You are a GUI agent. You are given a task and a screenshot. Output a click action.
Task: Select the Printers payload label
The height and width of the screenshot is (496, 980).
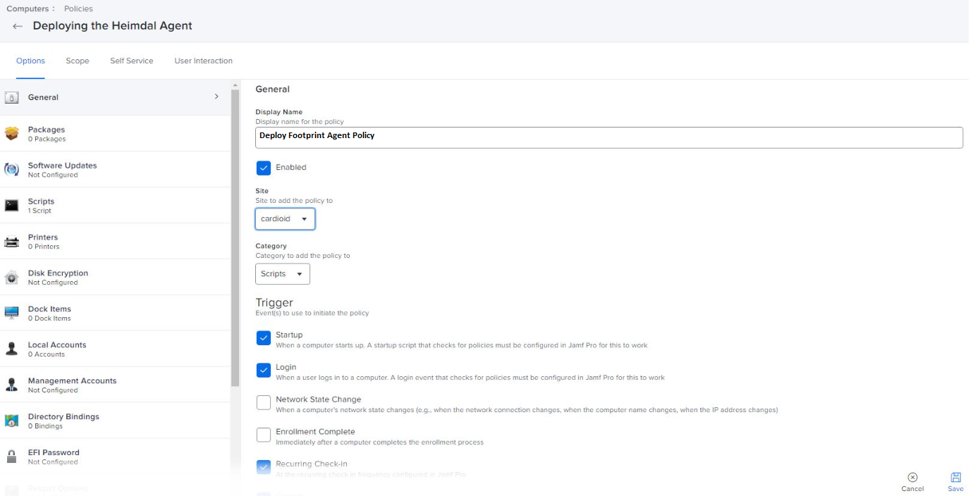coord(43,237)
